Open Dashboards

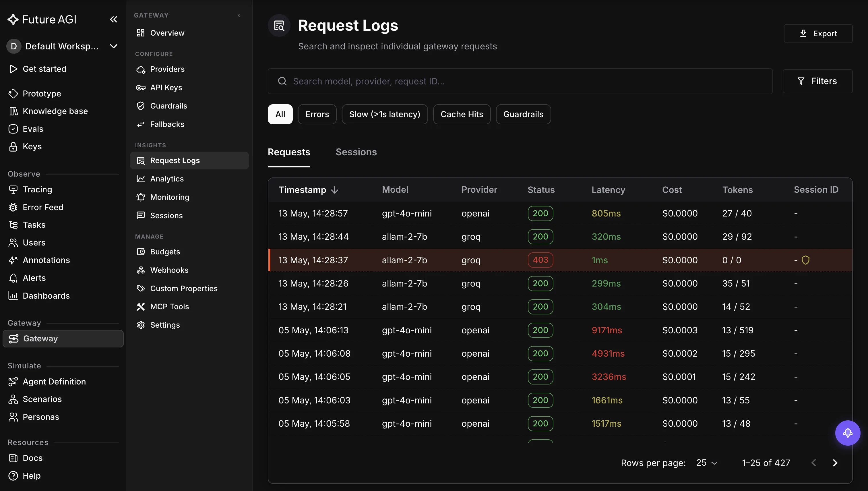[46, 296]
